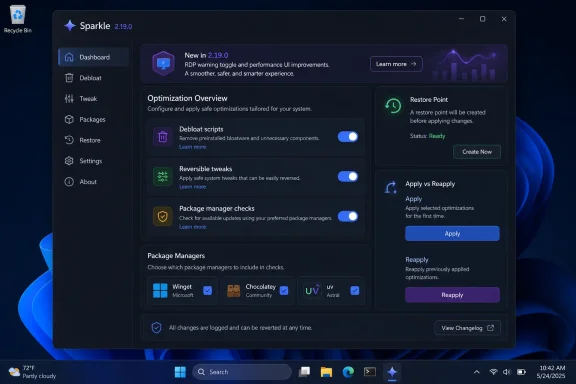This screenshot has height=384, width=576.
Task: Click the uv logo icon
Action: [x=313, y=290]
